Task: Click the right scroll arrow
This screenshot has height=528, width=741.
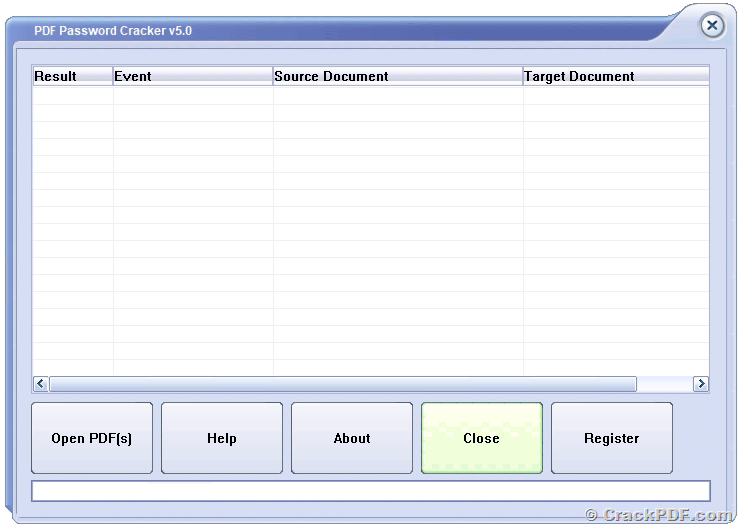Action: (x=700, y=383)
